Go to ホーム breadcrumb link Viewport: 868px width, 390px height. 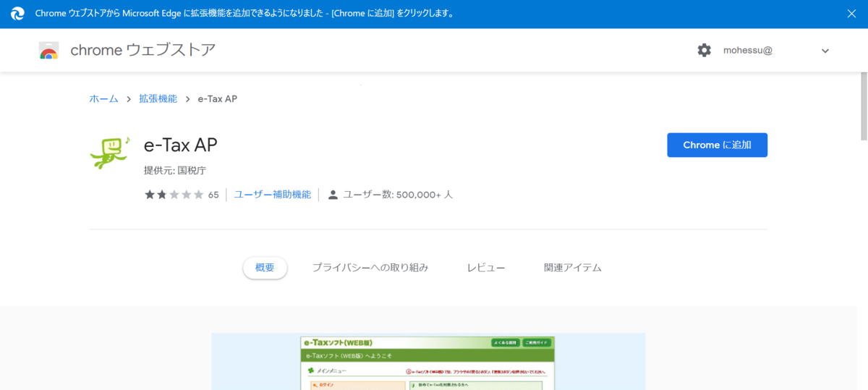coord(103,98)
